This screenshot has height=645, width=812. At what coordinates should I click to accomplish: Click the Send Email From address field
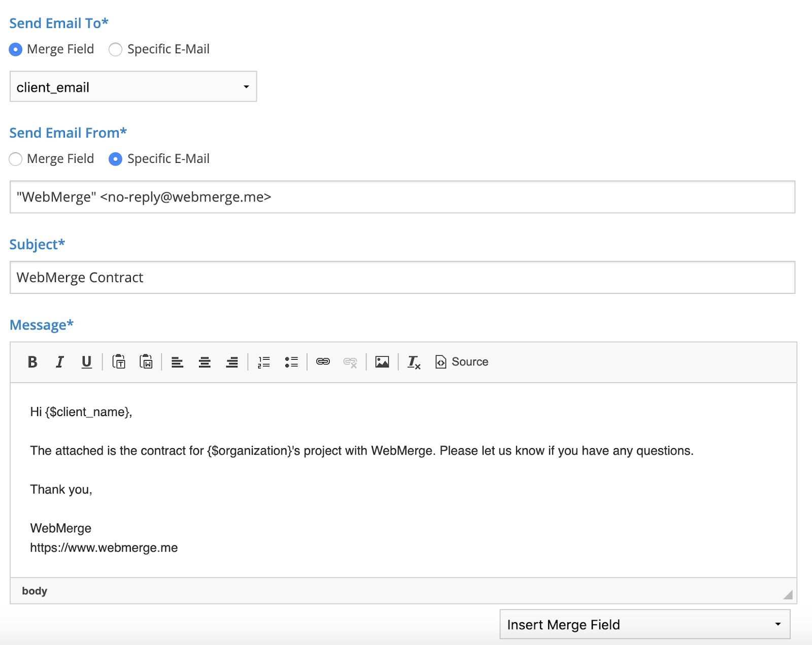[402, 197]
